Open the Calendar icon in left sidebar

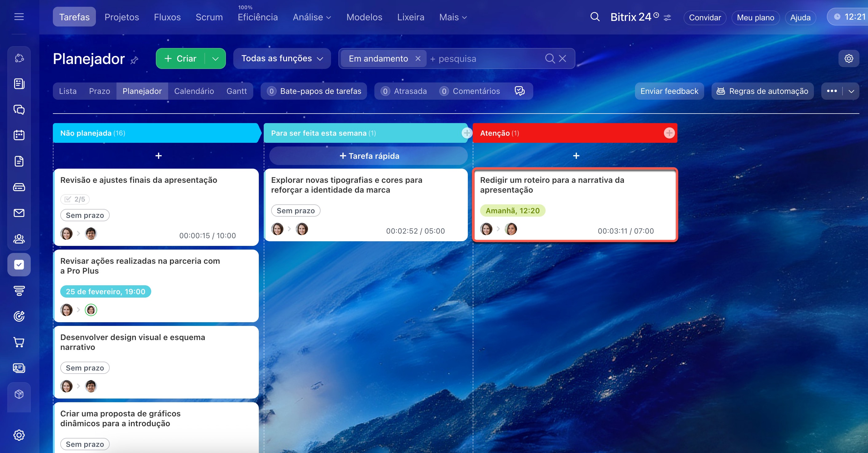coord(19,135)
